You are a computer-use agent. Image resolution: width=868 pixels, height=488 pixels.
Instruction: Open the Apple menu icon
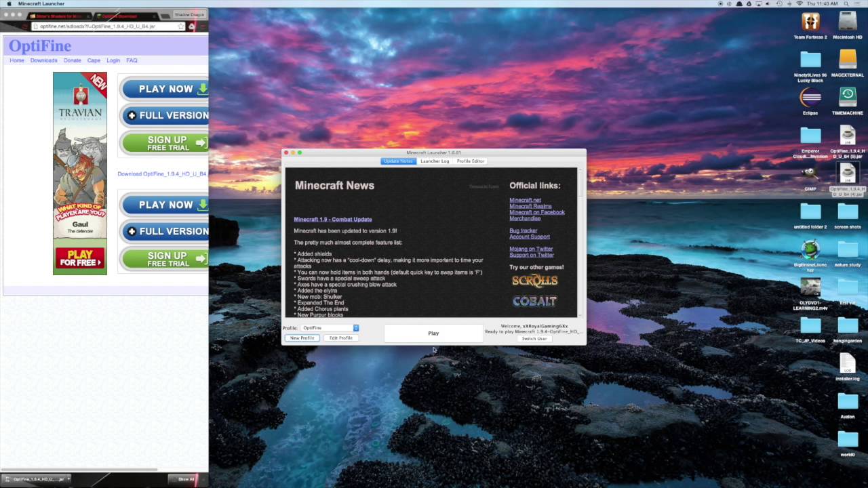[x=9, y=3]
